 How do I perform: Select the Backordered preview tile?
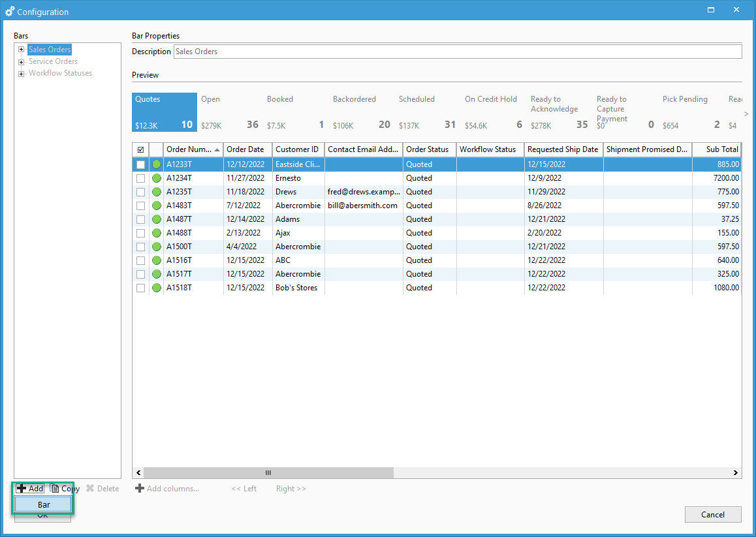(x=360, y=112)
